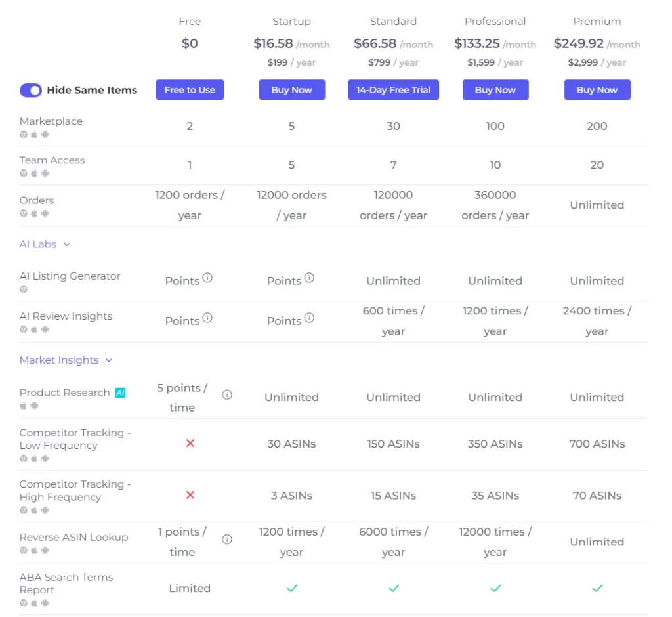Screen dimensions: 672x617
Task: Click the Chrome icon under Marketplace
Action: (24, 134)
